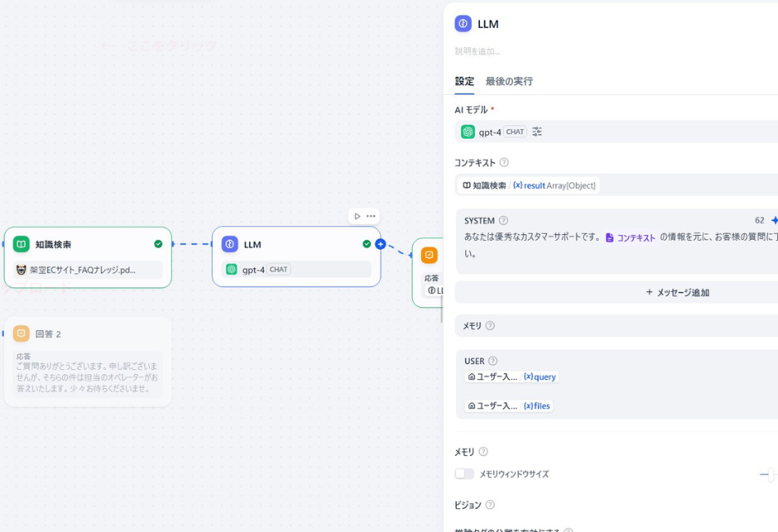Open the gpt-4 model selector
778x532 pixels.
491,131
